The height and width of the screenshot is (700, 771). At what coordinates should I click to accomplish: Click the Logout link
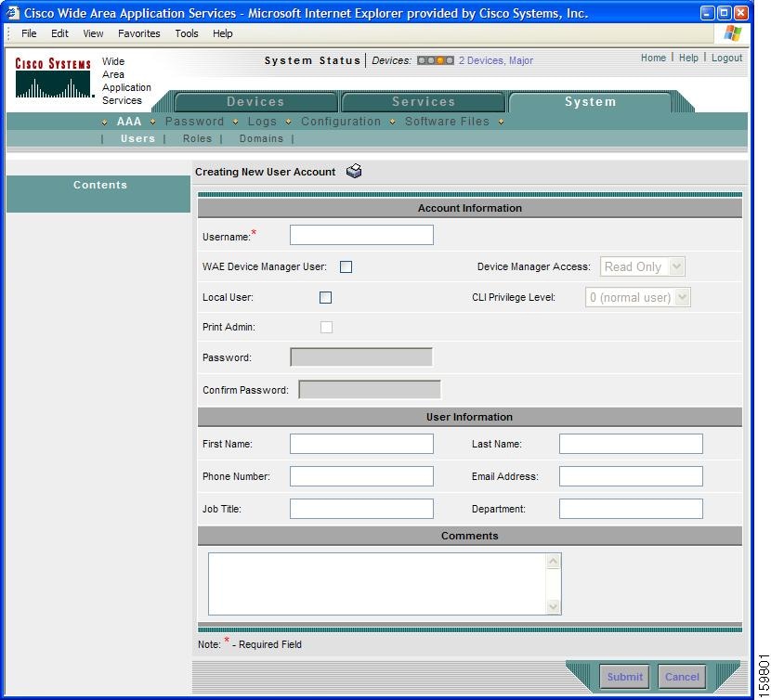point(726,58)
